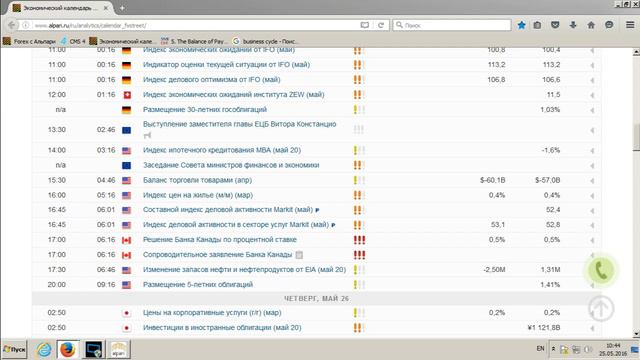640x360 pixels.
Task: Open Индикатор оценки текущей ситуации от IFO link
Action: tap(226, 64)
